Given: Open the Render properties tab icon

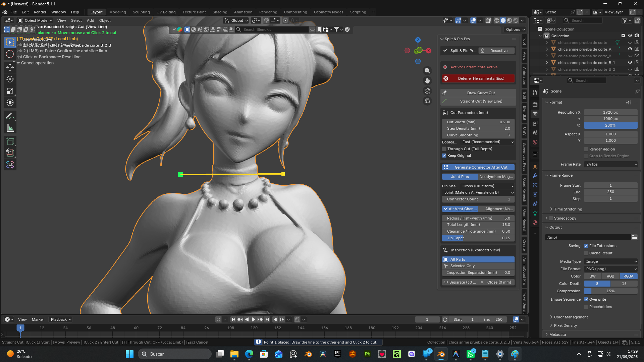Looking at the screenshot, I should [x=535, y=105].
